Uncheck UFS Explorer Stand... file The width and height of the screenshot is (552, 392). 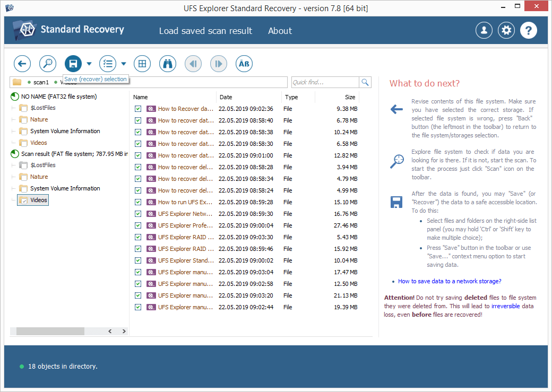(x=138, y=260)
